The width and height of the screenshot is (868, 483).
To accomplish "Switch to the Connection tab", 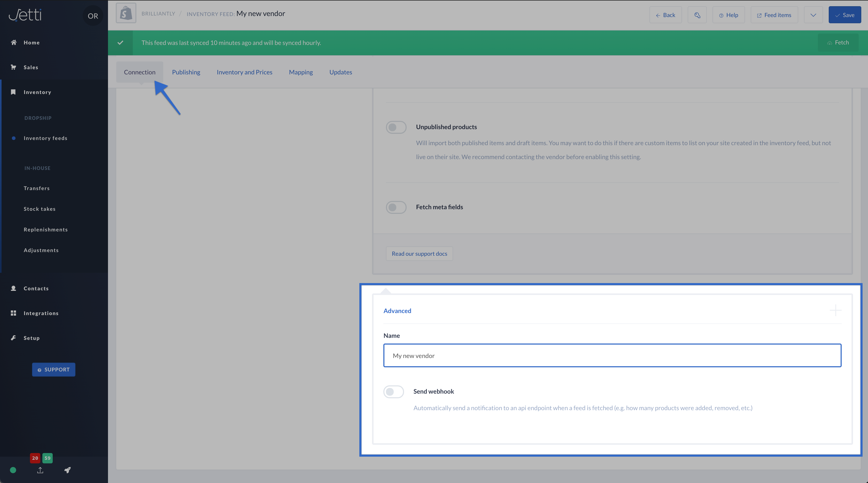I will (139, 72).
